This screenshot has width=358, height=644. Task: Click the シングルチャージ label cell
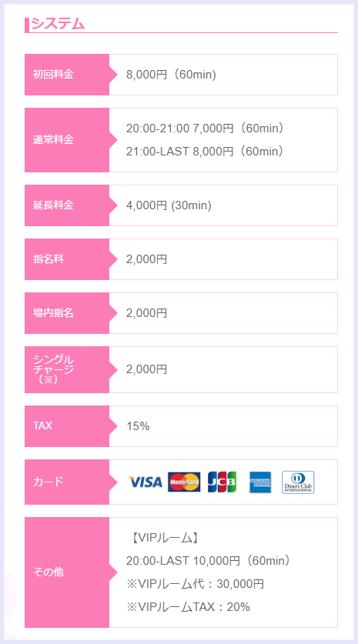pos(67,369)
